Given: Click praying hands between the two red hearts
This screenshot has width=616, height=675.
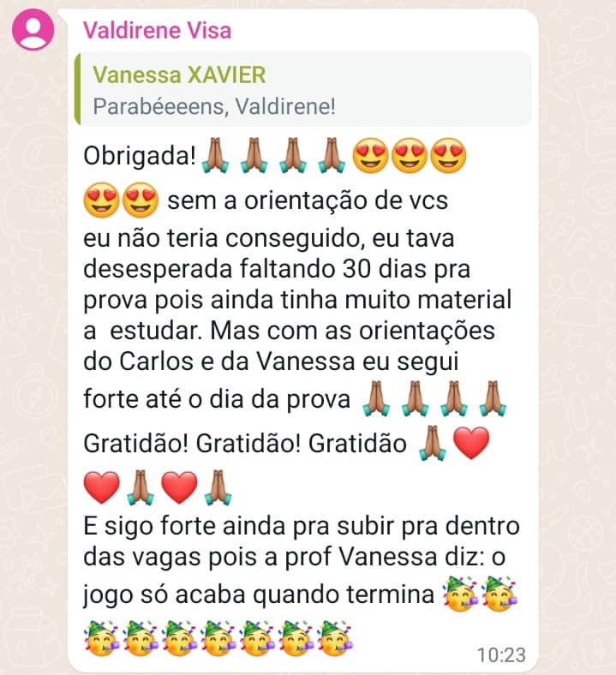Looking at the screenshot, I should click(141, 487).
